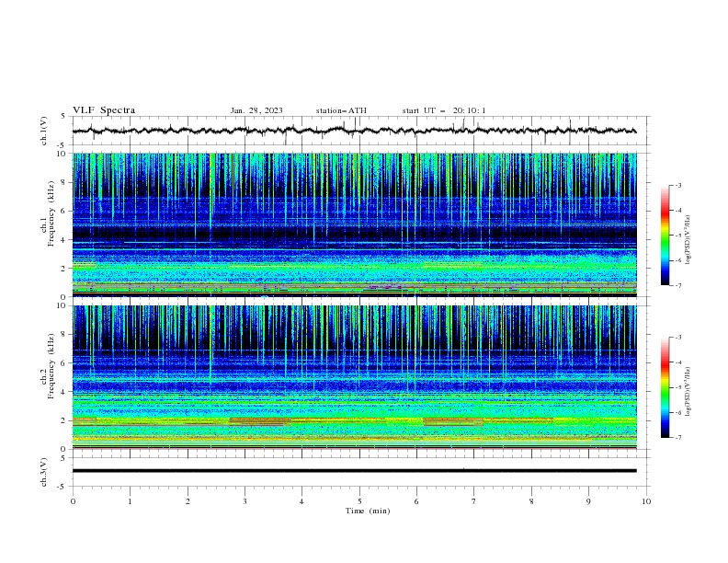Image resolution: width=728 pixels, height=563 pixels.
Task: Click inside the ch.2 spectrogram panel
Action: click(354, 377)
